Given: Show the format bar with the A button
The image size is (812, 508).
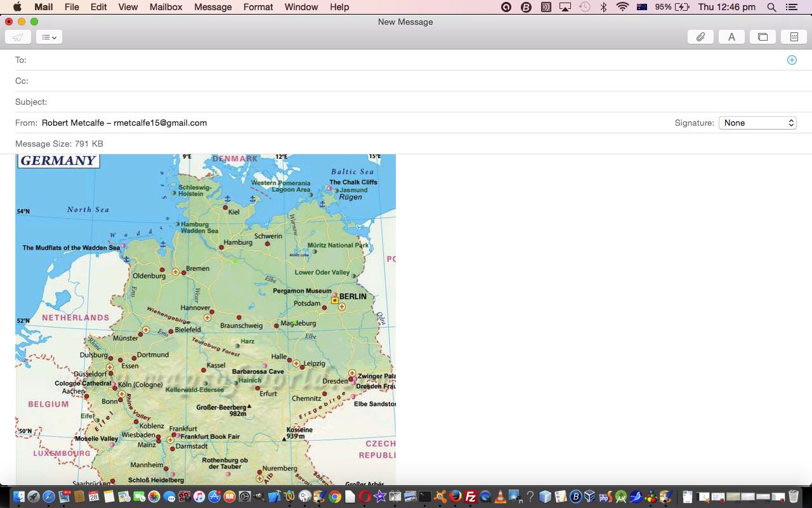Looking at the screenshot, I should click(731, 37).
